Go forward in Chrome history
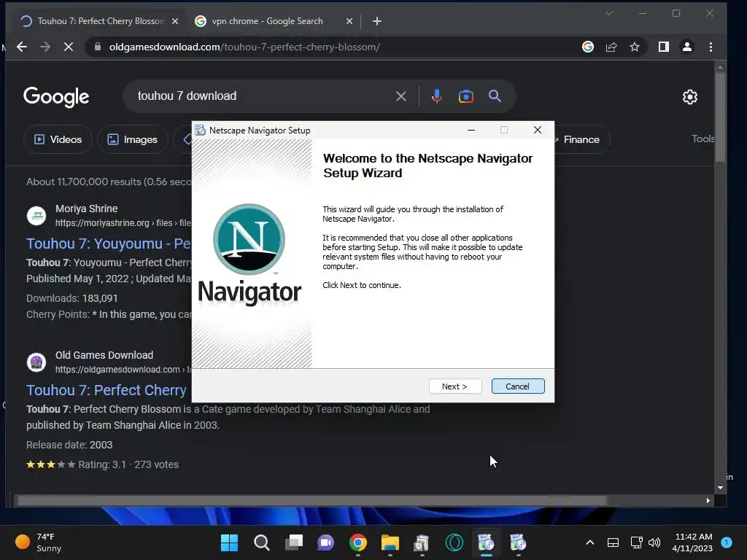This screenshot has width=747, height=560. tap(45, 47)
